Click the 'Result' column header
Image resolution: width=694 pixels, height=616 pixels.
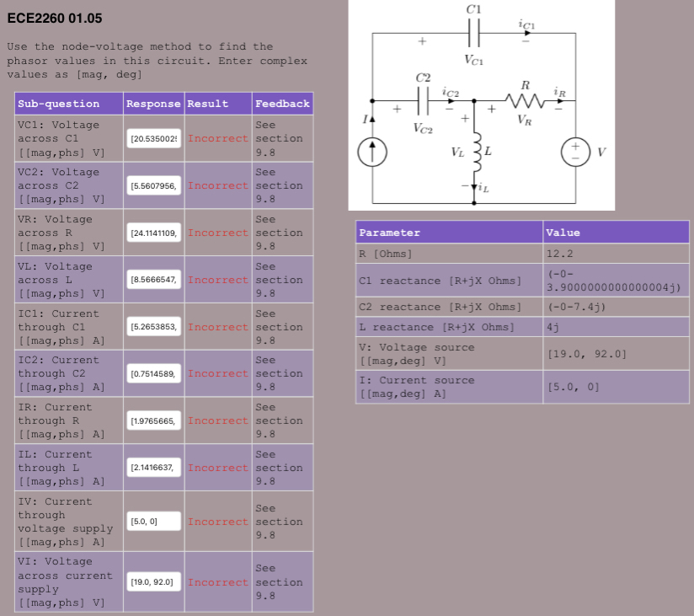[218, 104]
